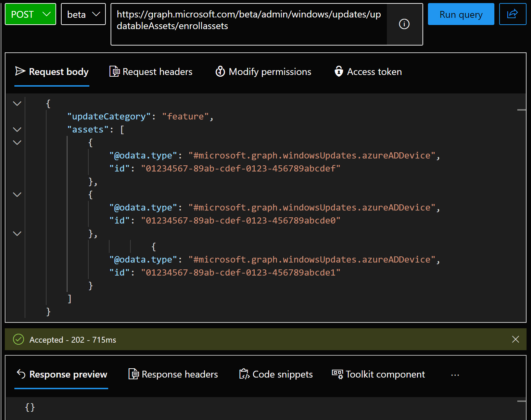Click the Code snippets clipboard icon

(x=244, y=374)
